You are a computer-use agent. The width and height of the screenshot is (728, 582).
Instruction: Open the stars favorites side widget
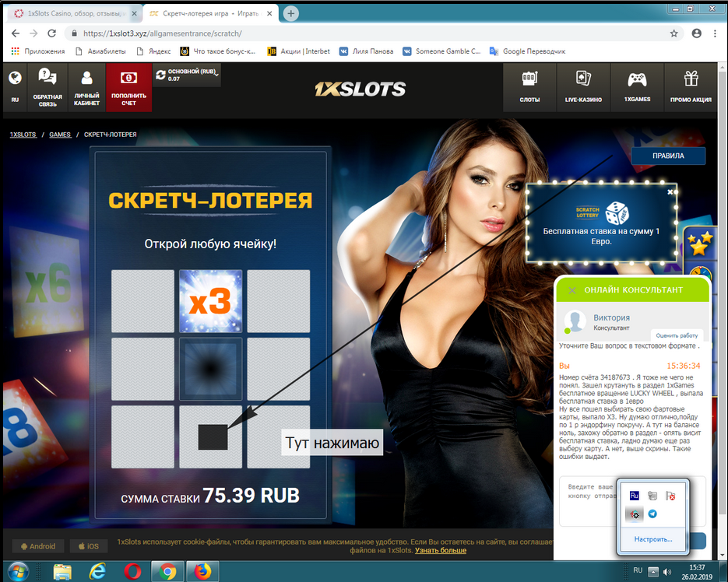tap(700, 243)
